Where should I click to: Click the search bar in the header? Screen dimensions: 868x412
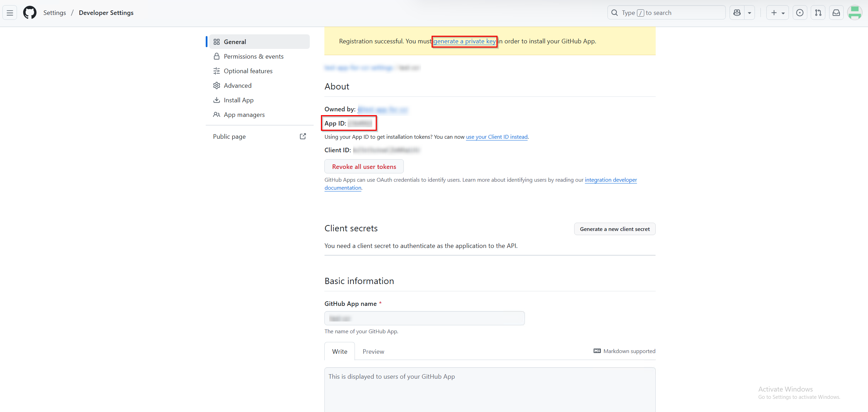pos(666,13)
